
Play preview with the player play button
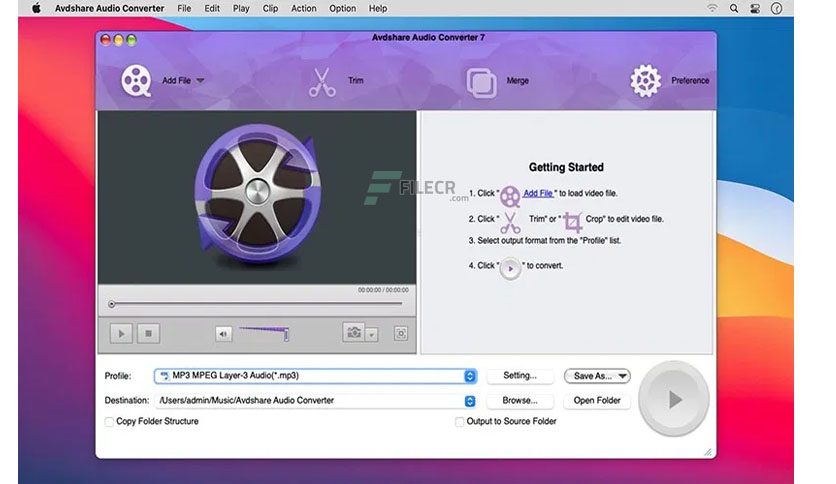tap(121, 334)
